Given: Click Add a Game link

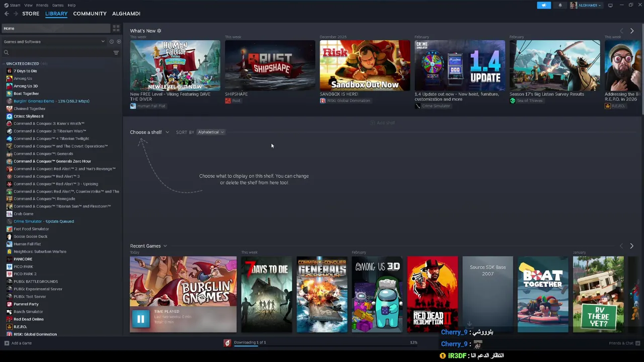Looking at the screenshot, I should click(22, 343).
